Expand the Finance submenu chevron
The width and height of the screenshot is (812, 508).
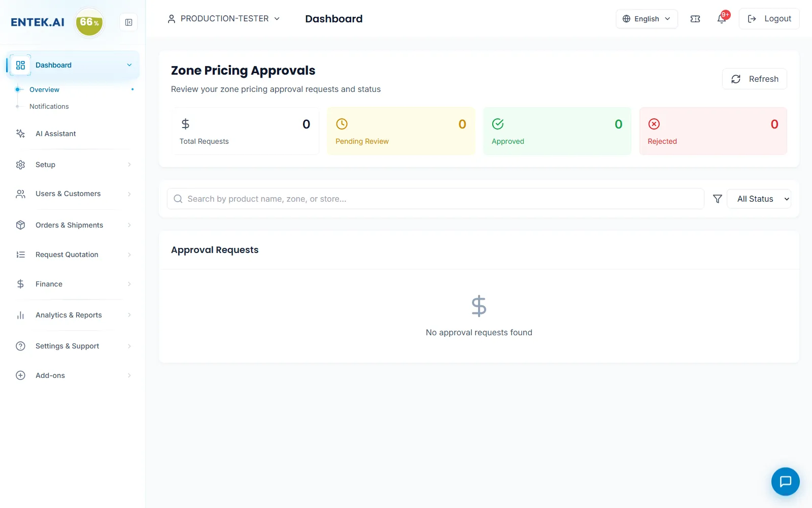129,284
